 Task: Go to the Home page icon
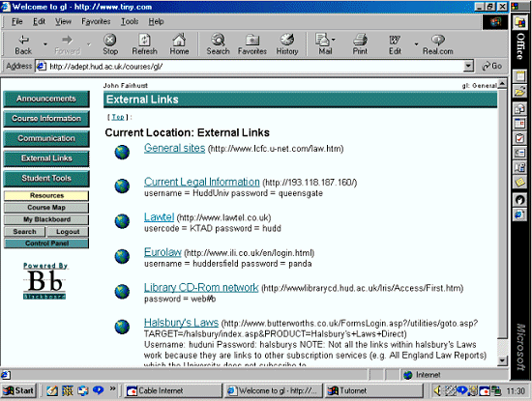[x=179, y=44]
